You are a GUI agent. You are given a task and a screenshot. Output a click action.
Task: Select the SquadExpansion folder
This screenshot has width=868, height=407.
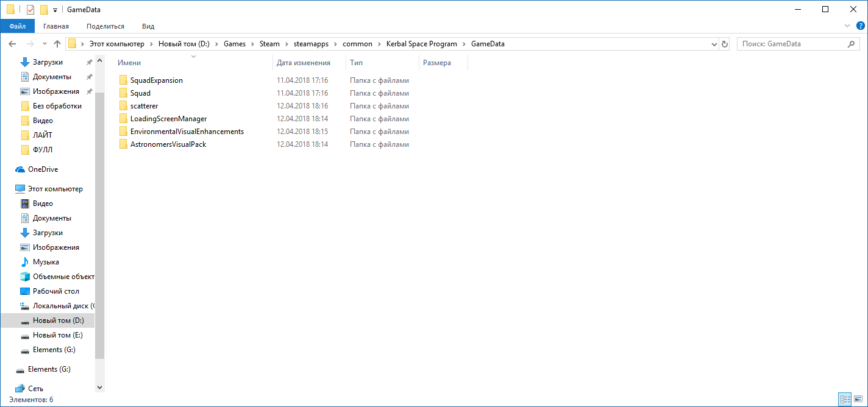[156, 80]
